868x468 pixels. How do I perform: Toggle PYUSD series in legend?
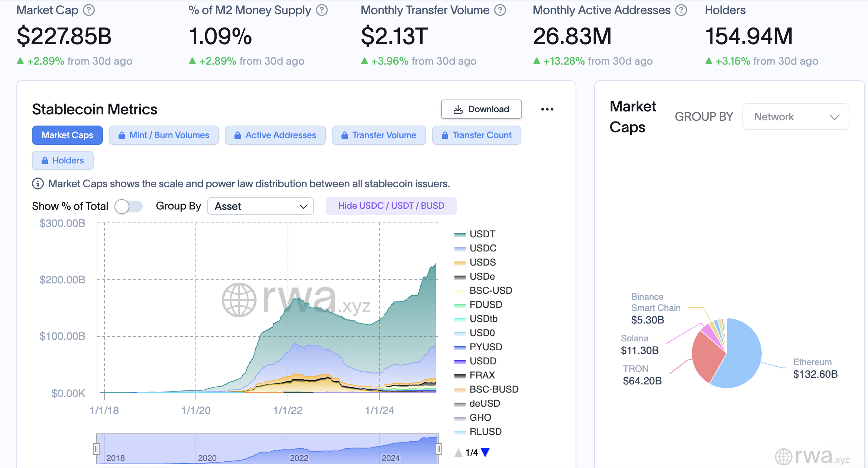click(x=485, y=347)
